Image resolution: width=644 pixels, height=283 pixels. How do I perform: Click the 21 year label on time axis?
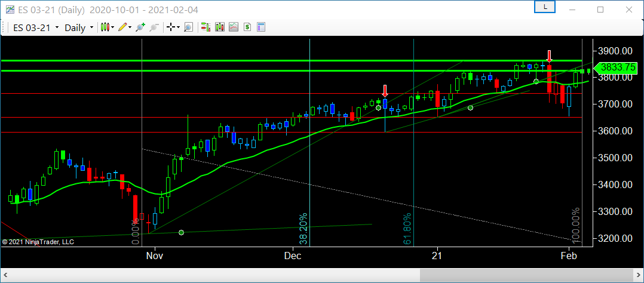pyautogui.click(x=437, y=256)
